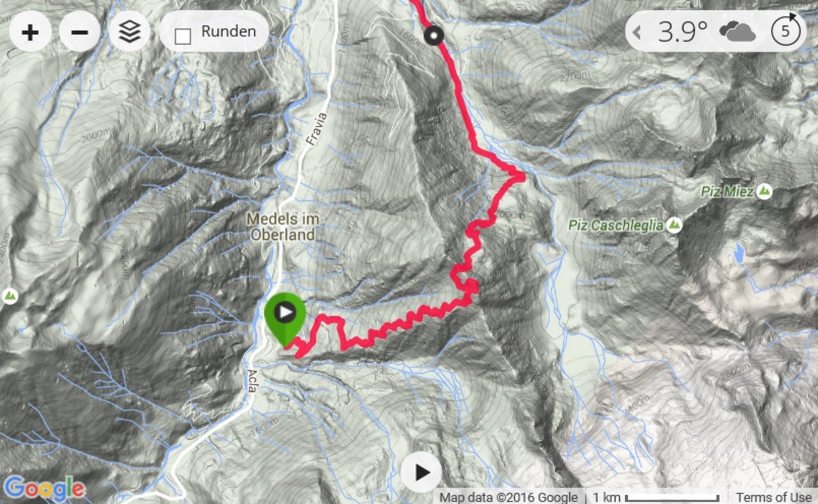
Task: Click the green peak icon at left edge
Action: 10,296
